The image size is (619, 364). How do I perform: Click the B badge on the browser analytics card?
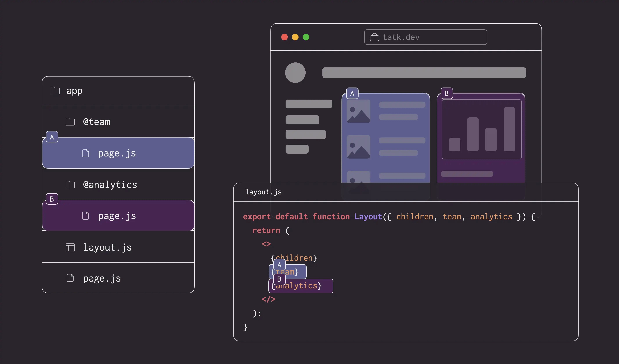pos(447,93)
